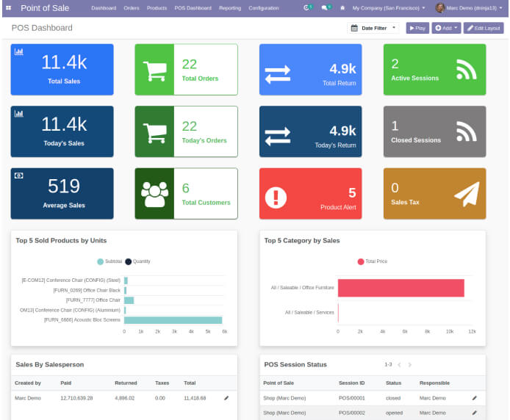
Task: Click the paper plane icon on Sales Tax
Action: click(466, 193)
